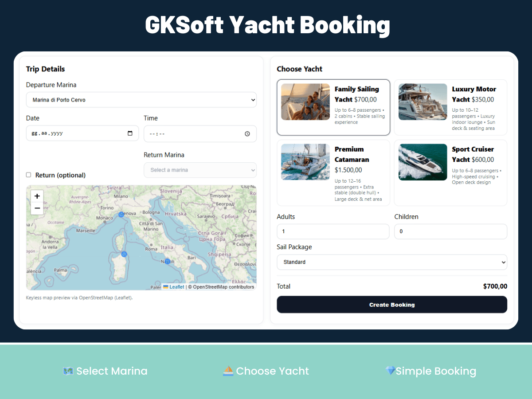Select the Luxury Motor Yacht card

(x=450, y=107)
